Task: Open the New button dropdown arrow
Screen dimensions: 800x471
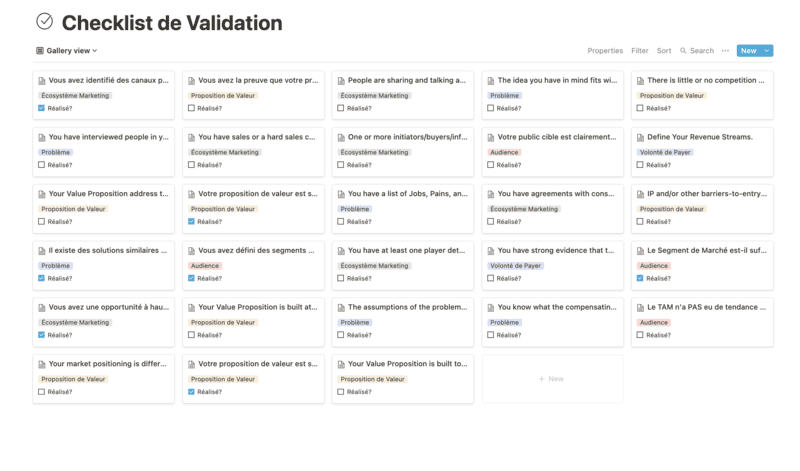Action: click(x=766, y=51)
